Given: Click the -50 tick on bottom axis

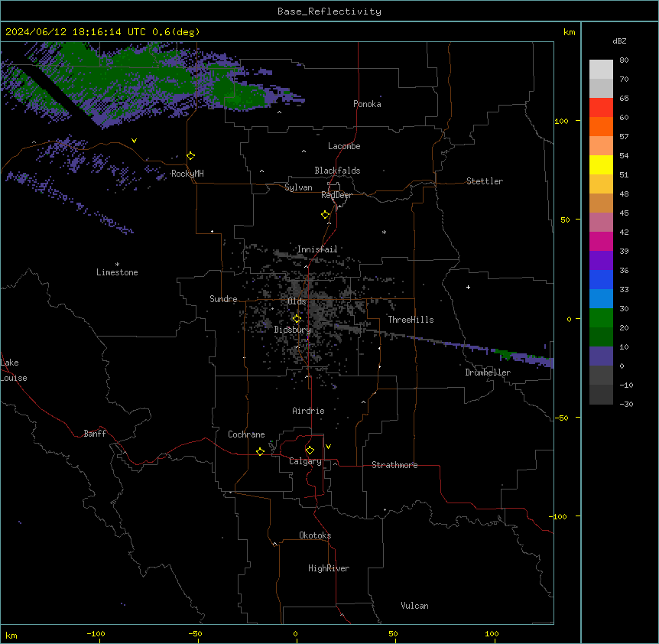Looking at the screenshot, I should (x=195, y=633).
